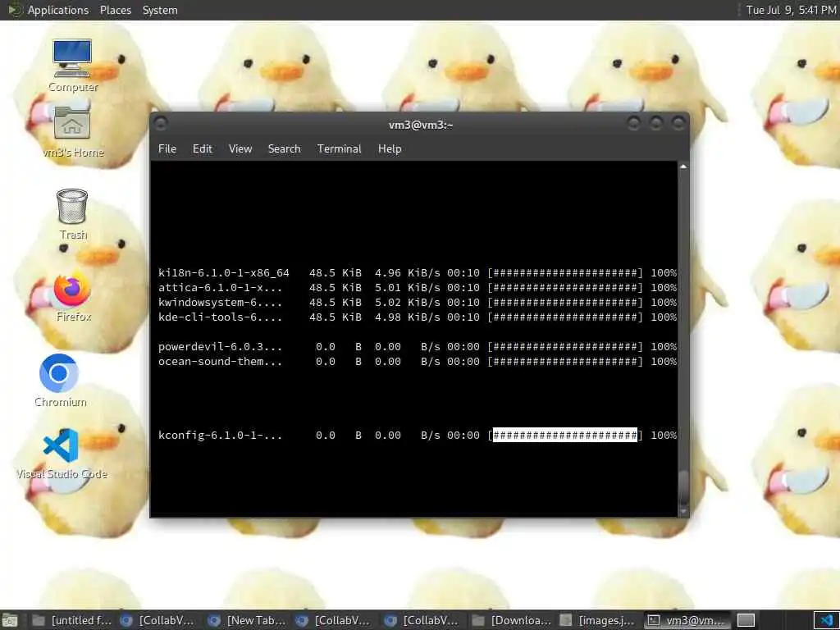Viewport: 840px width, 630px height.
Task: Click the terminal title vm3@vm3:~
Action: point(421,125)
